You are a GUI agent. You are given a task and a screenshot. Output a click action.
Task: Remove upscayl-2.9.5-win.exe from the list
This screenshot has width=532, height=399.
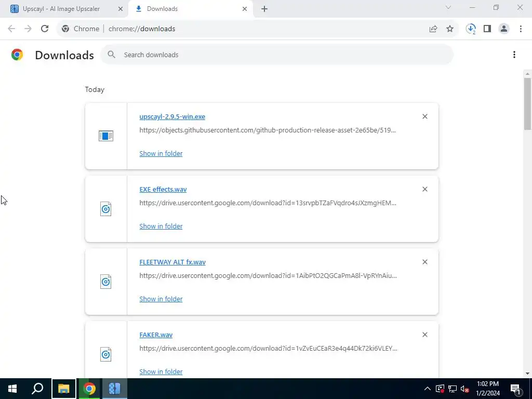(x=425, y=116)
